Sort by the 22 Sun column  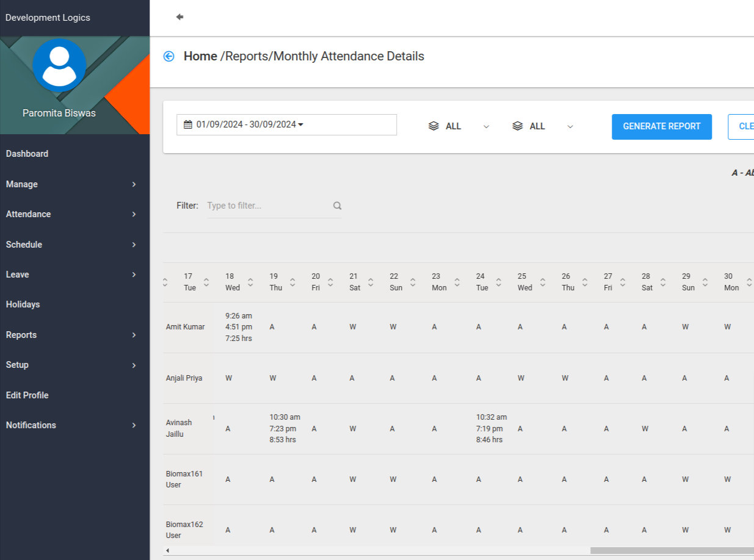click(x=413, y=282)
